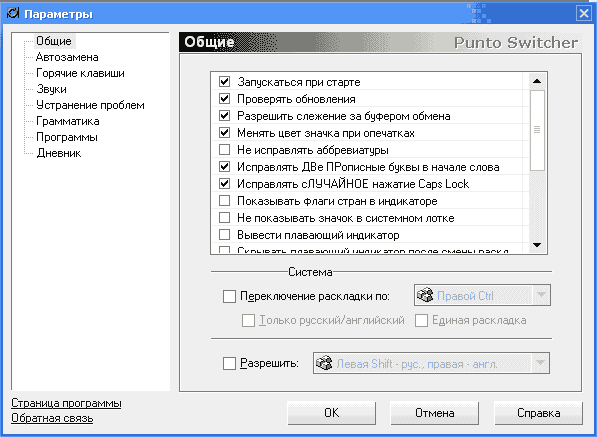Check the Разрешить checkbox

[x=229, y=363]
